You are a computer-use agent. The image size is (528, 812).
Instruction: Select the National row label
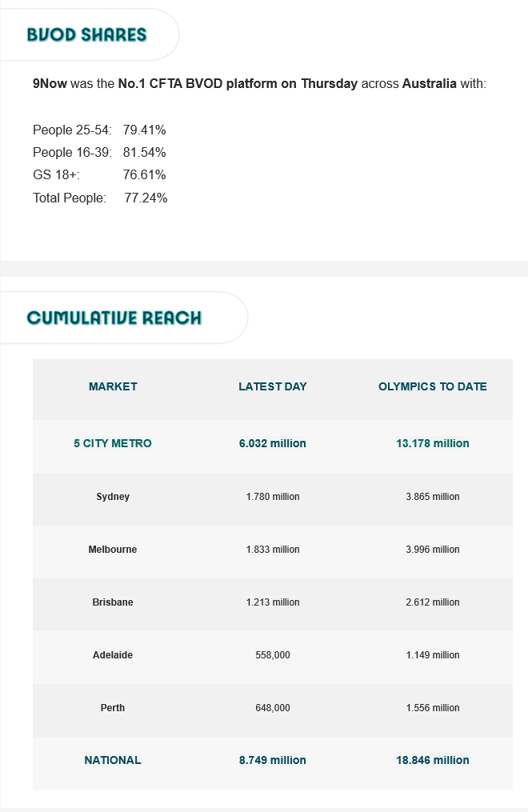[113, 760]
